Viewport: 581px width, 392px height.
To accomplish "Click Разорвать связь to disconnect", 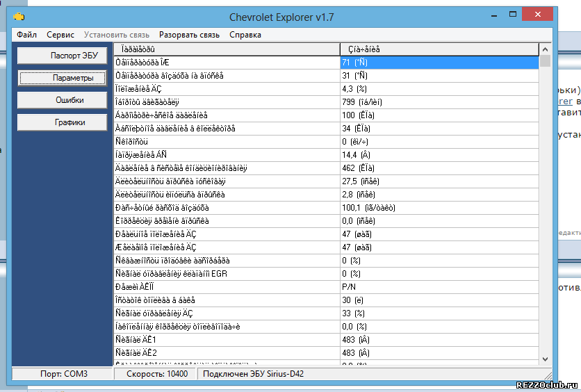I will click(189, 35).
